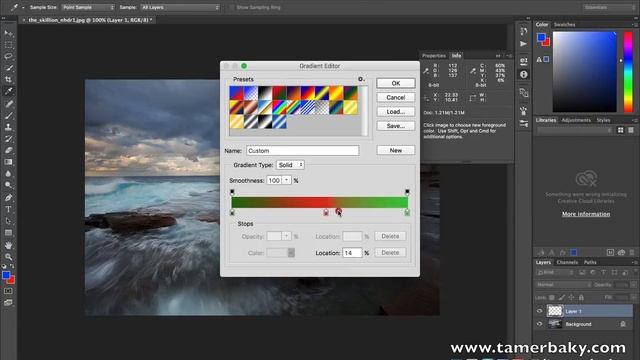The width and height of the screenshot is (640, 360).
Task: Toggle lock transparent pixels in Layers
Action: point(552,298)
